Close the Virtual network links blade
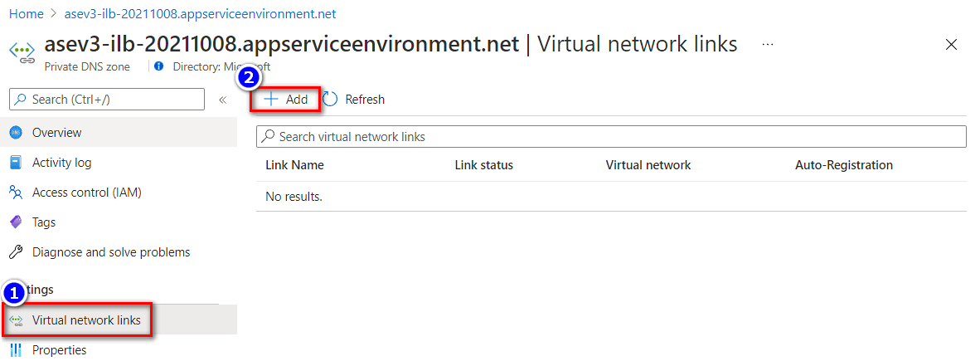This screenshot has height=361, width=980. coord(951,45)
